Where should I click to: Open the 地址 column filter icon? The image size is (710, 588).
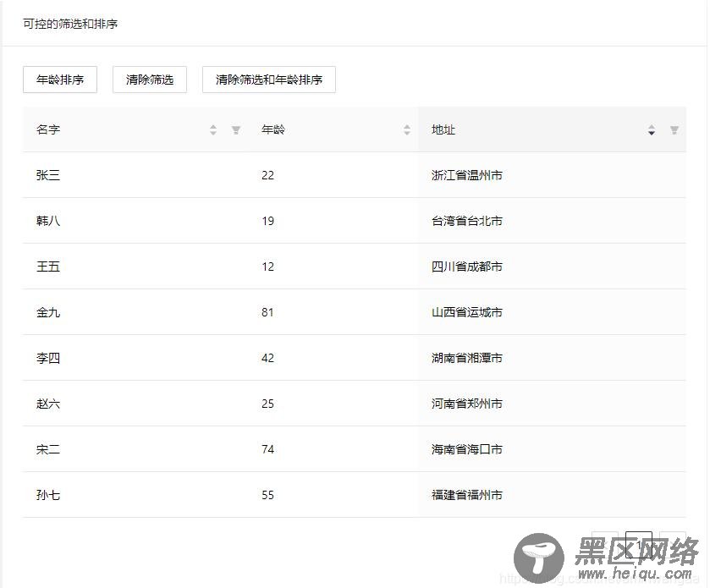tap(674, 130)
